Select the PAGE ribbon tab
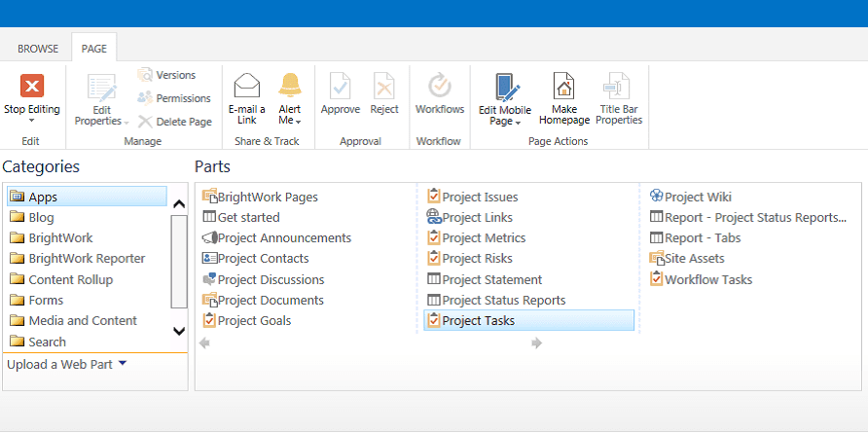This screenshot has height=433, width=868. pyautogui.click(x=94, y=49)
